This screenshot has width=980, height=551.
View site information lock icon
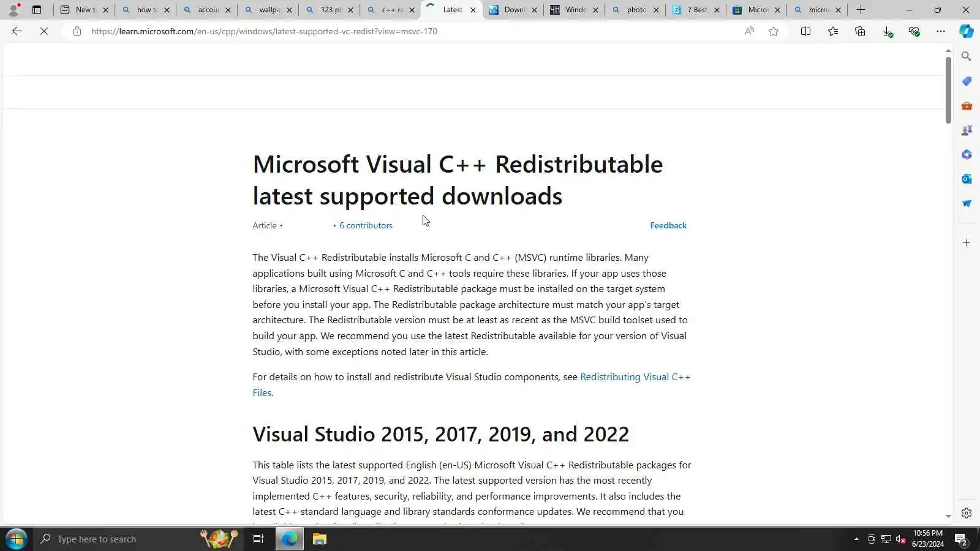click(x=77, y=31)
